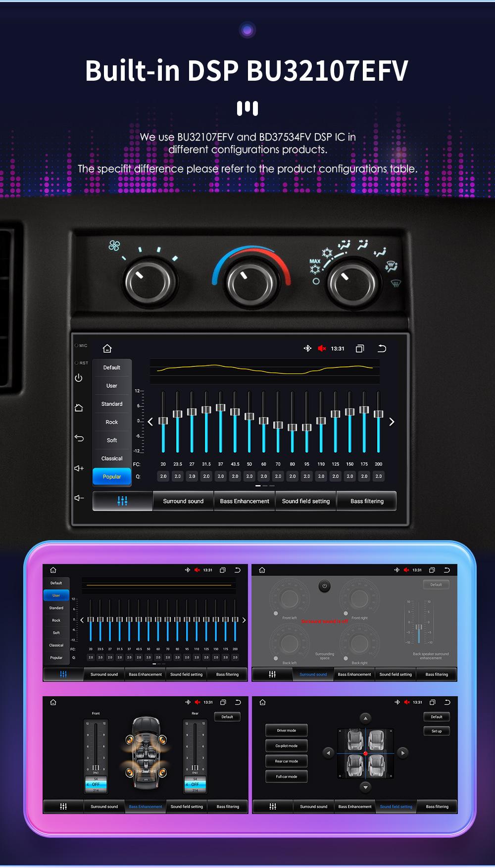Image resolution: width=495 pixels, height=868 pixels.
Task: Tap the volume down icon on the left edge
Action: [79, 498]
